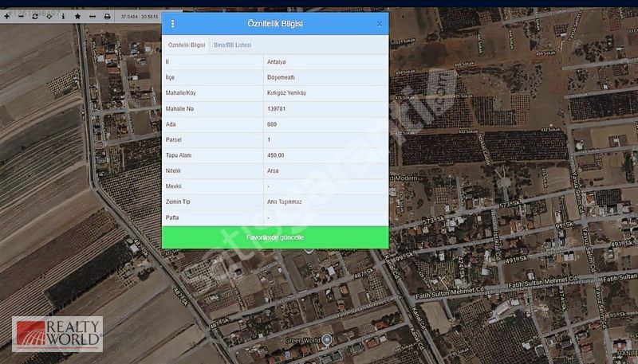638x364 pixels.
Task: Click the coordinates display in toolbar
Action: [140, 16]
